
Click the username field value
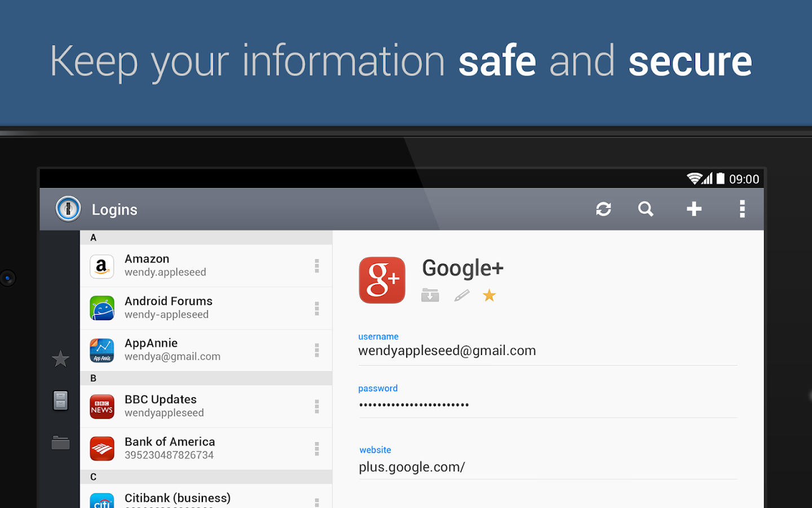click(x=447, y=351)
